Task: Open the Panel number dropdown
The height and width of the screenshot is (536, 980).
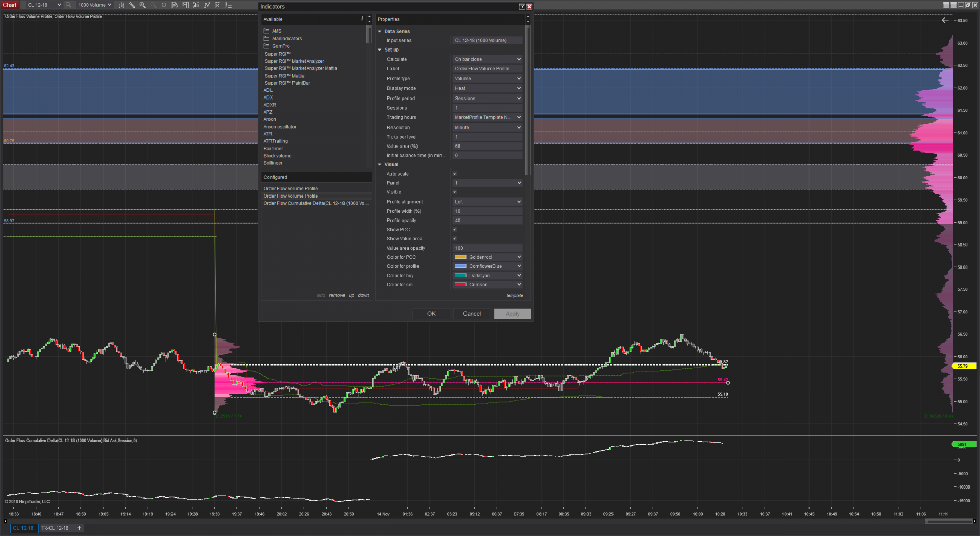Action: 487,183
